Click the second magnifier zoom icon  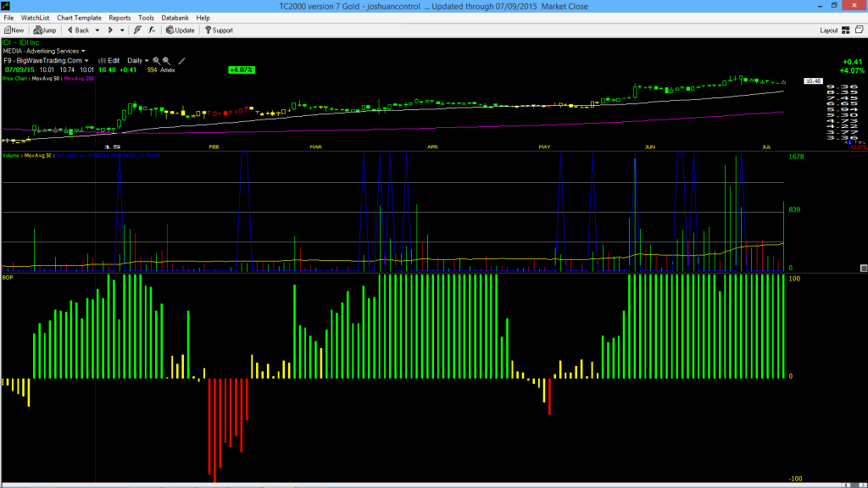pyautogui.click(x=166, y=61)
